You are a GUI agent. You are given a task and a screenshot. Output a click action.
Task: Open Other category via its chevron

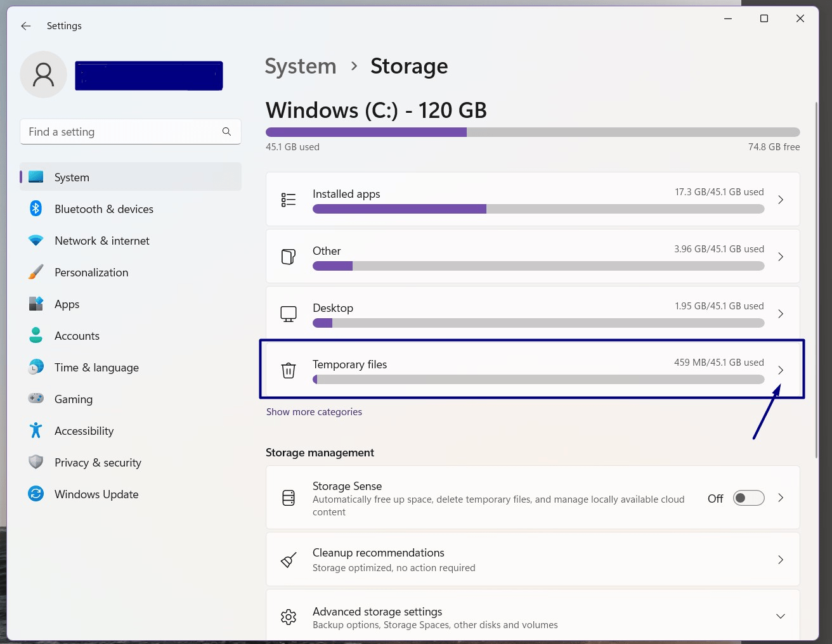coord(781,257)
